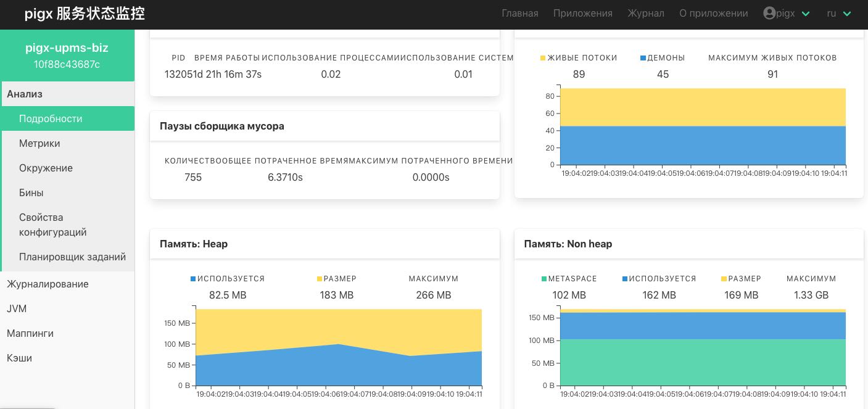The width and height of the screenshot is (868, 409).
Task: Click the heap size value 183 MB
Action: click(x=337, y=295)
